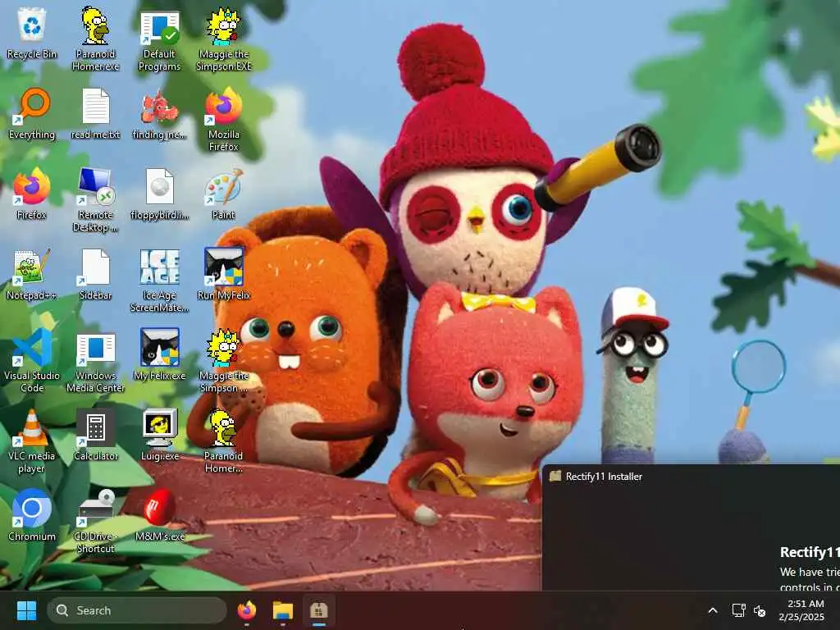This screenshot has height=630, width=840.
Task: Select the Luigi.exe icon
Action: tap(159, 435)
